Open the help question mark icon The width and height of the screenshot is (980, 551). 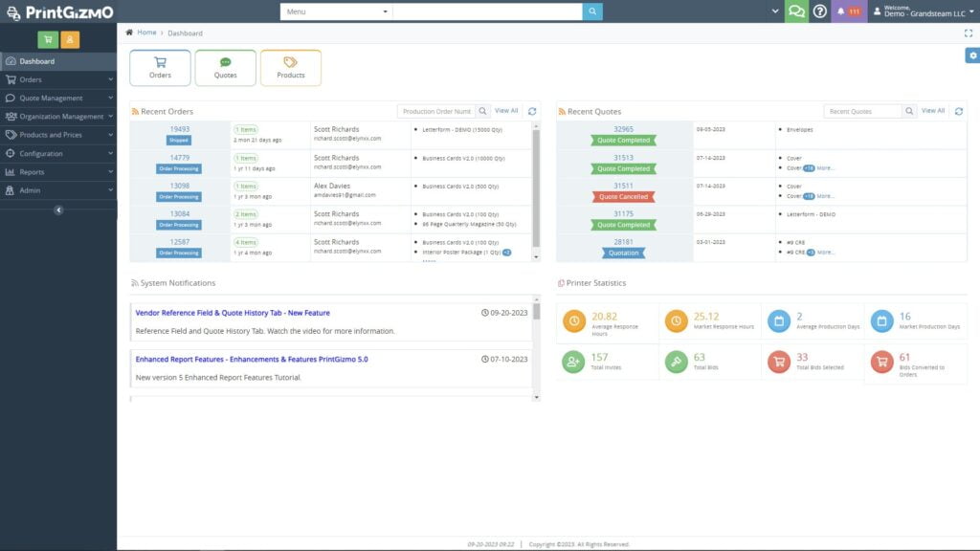click(x=819, y=11)
